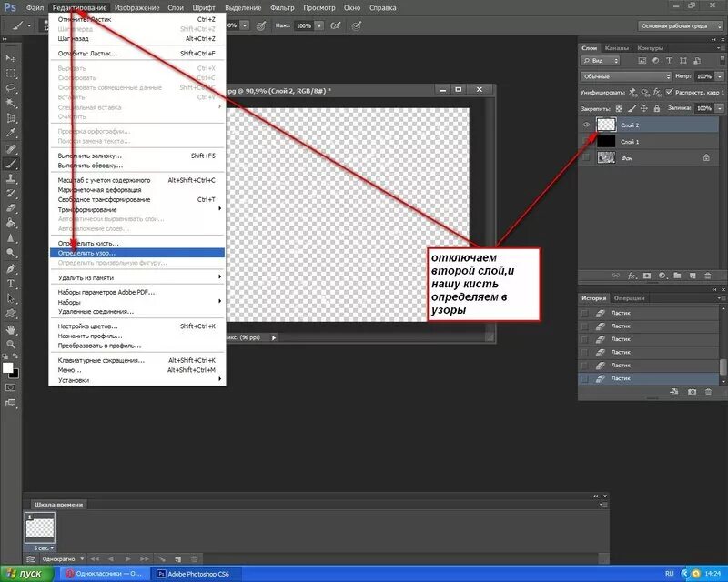This screenshot has width=728, height=582.
Task: Select the Zoom tool in the toolbox
Action: click(11, 345)
